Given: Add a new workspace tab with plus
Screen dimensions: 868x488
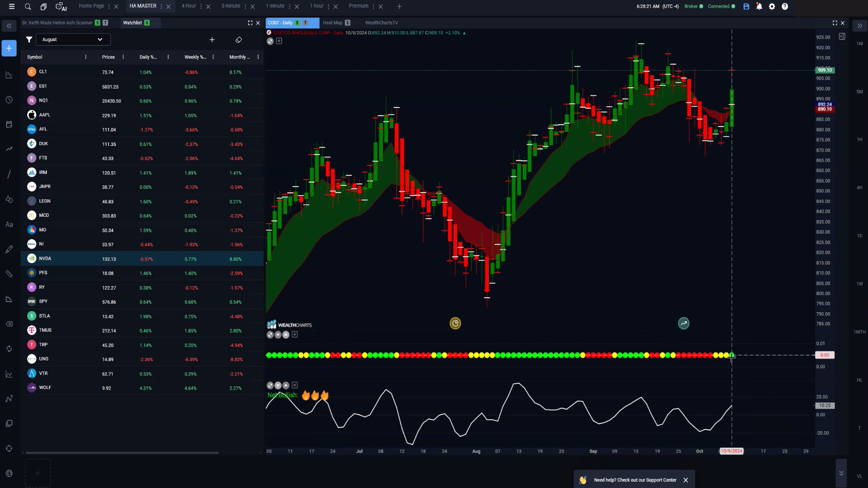Looking at the screenshot, I should tap(399, 6).
